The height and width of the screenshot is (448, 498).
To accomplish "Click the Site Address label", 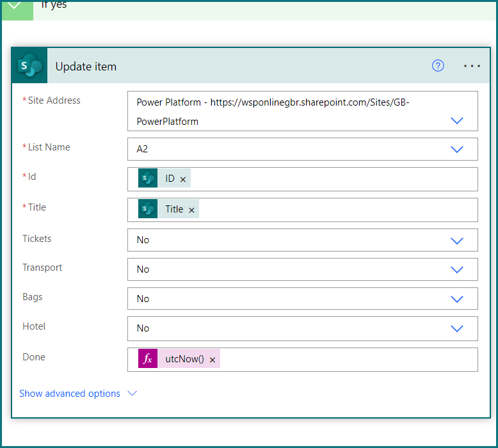I will point(54,100).
